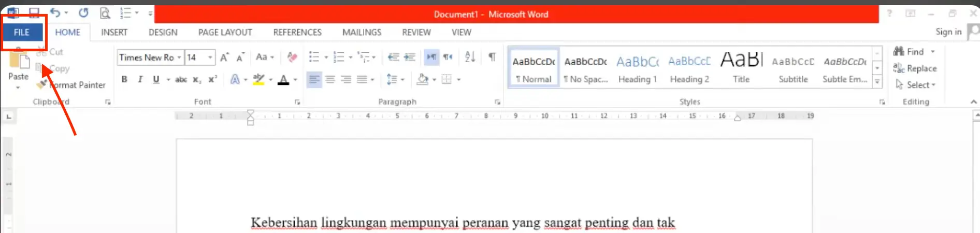Click the Format Painter button
Screen dimensions: 980x233
pos(71,85)
